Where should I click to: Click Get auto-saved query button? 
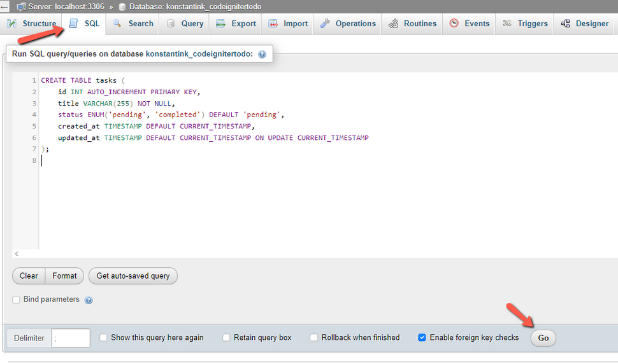[133, 276]
